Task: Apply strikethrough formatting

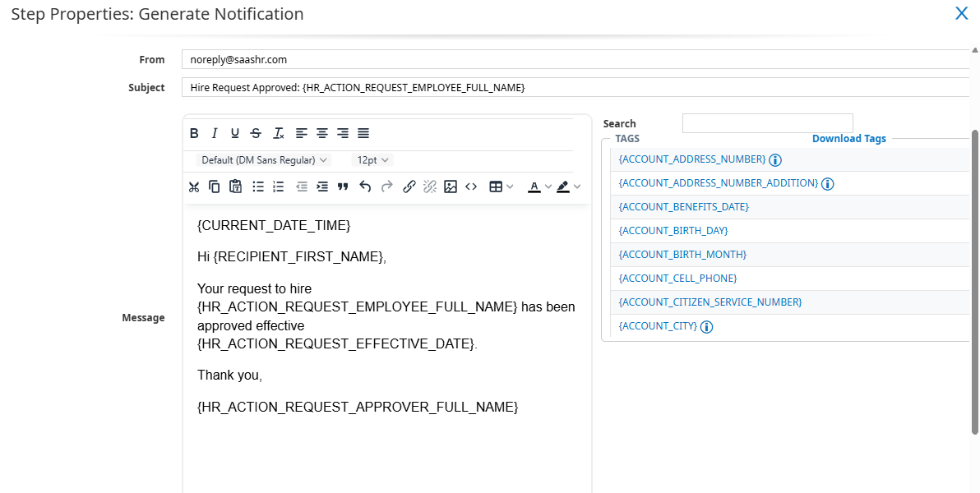Action: [255, 132]
